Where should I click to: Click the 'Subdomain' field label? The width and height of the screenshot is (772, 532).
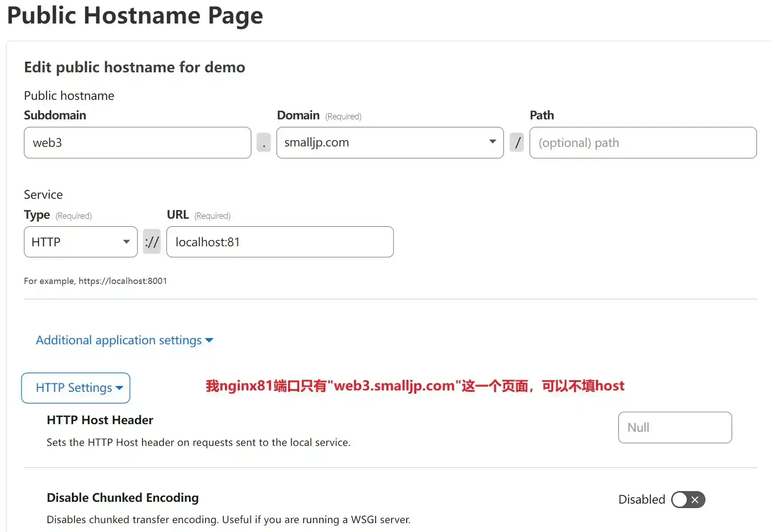pos(55,115)
